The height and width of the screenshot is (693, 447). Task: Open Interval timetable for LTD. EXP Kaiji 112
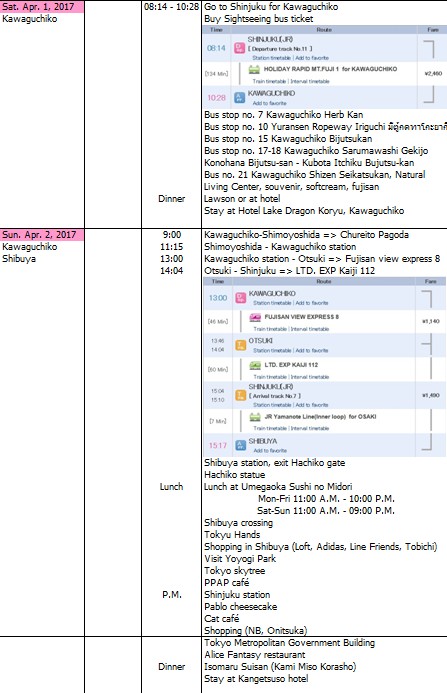click(310, 377)
